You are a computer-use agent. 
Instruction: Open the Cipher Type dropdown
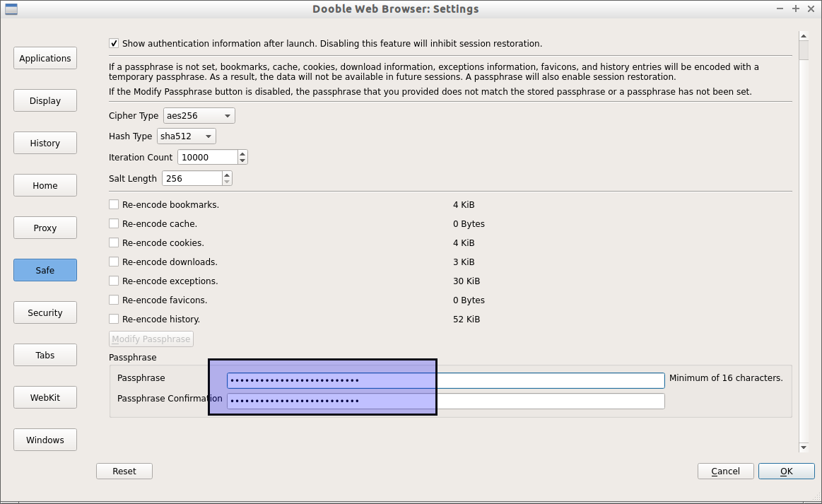point(199,115)
